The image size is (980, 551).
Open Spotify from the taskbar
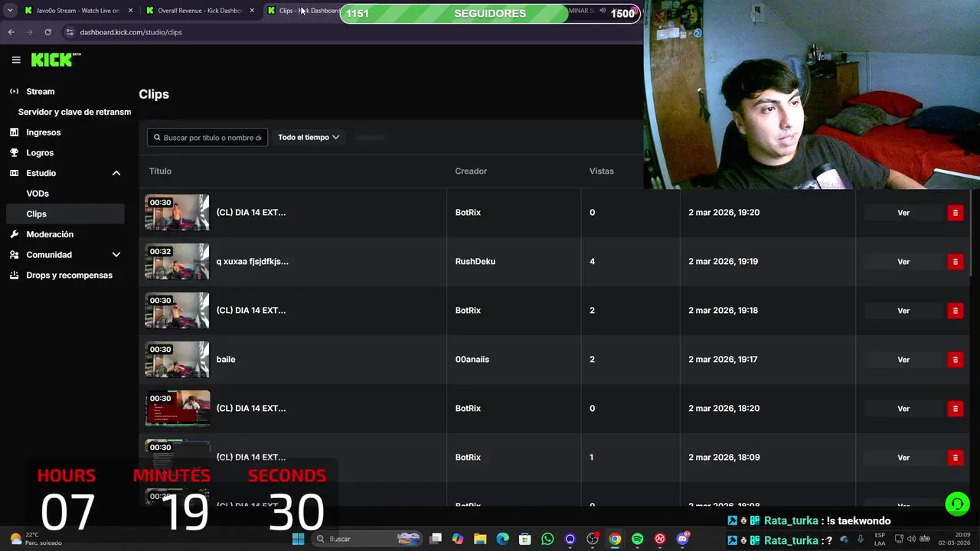[x=637, y=539]
